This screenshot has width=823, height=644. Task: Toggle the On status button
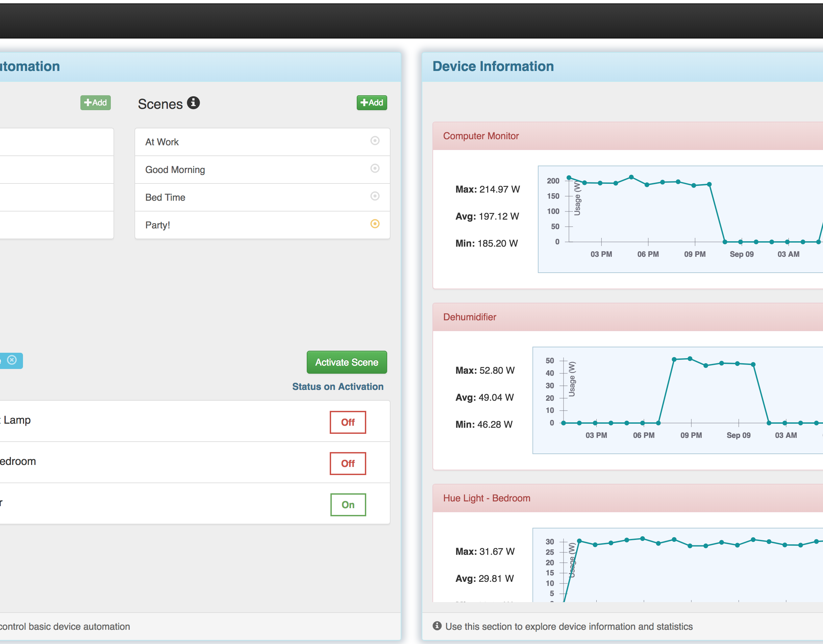[348, 504]
